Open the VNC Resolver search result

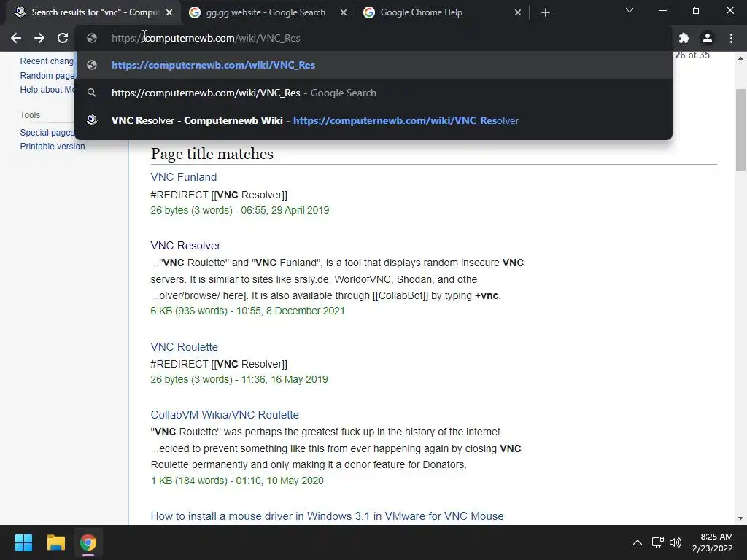[185, 246]
